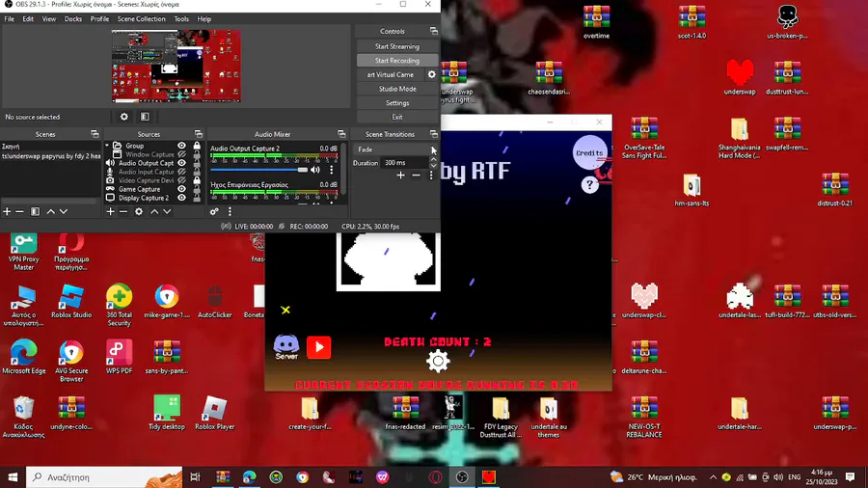868x488 pixels.
Task: Increase the transition duration with the up stepper
Action: coord(433,160)
